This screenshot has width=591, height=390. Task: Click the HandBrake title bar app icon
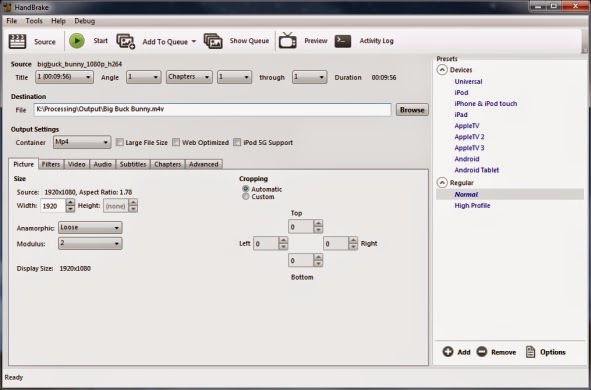point(6,7)
